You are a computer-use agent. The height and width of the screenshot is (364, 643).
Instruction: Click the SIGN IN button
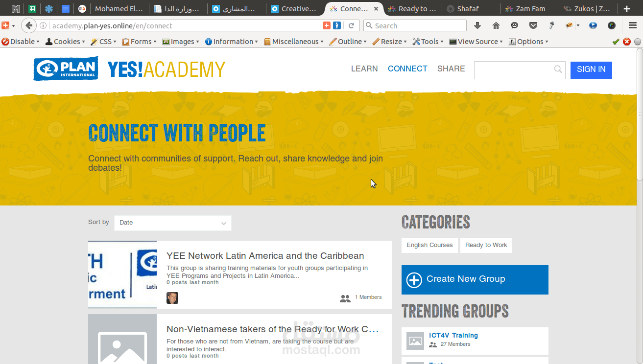tap(591, 69)
